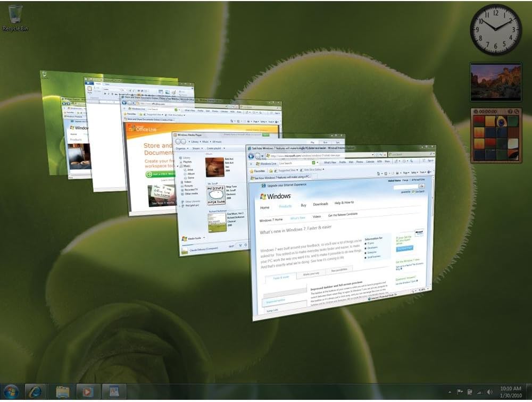
Task: Launch Windows Media Player from the taskbar
Action: (x=86, y=391)
